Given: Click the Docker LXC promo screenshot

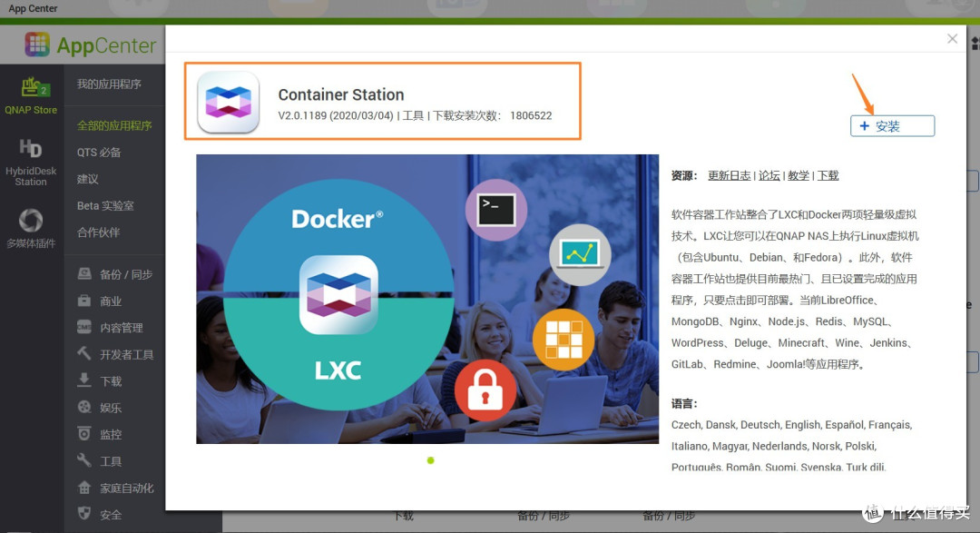Looking at the screenshot, I should pyautogui.click(x=427, y=299).
